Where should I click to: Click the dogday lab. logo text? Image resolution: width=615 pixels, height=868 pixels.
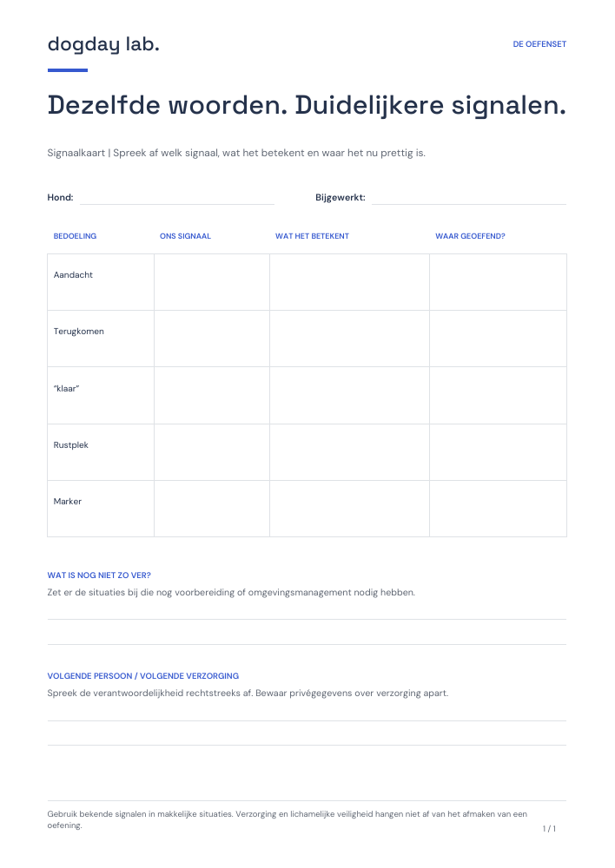[x=103, y=44]
